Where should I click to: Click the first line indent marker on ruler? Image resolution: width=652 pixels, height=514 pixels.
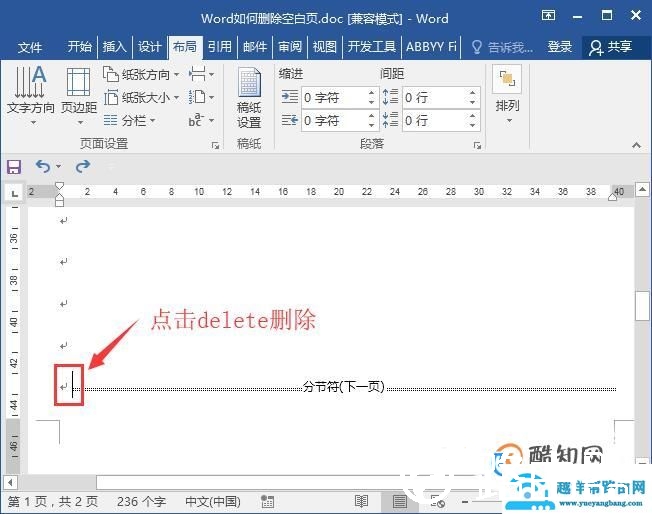(59, 186)
